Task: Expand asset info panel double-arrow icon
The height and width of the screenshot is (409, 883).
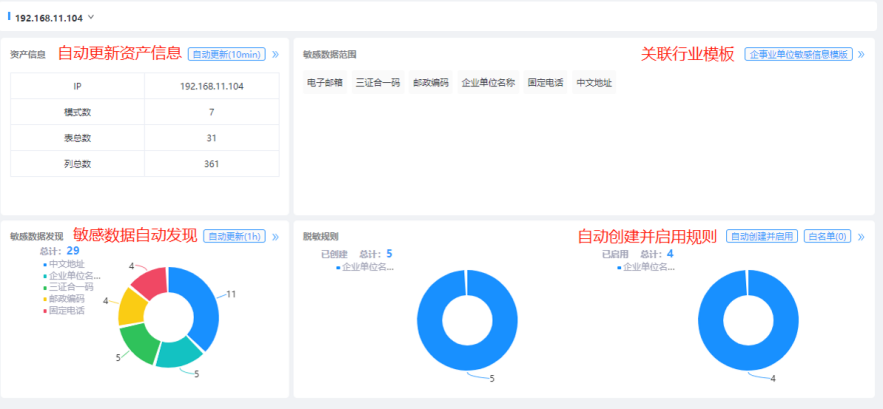Action: point(275,54)
